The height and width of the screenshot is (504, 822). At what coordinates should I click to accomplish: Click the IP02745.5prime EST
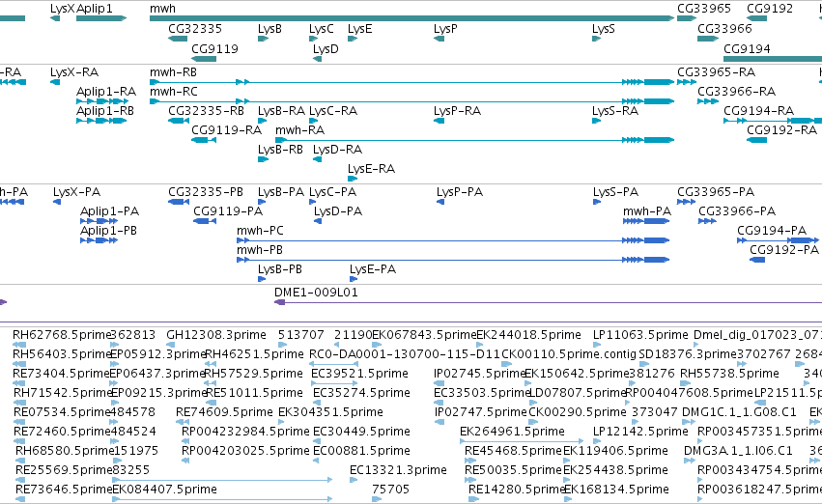tap(439, 383)
